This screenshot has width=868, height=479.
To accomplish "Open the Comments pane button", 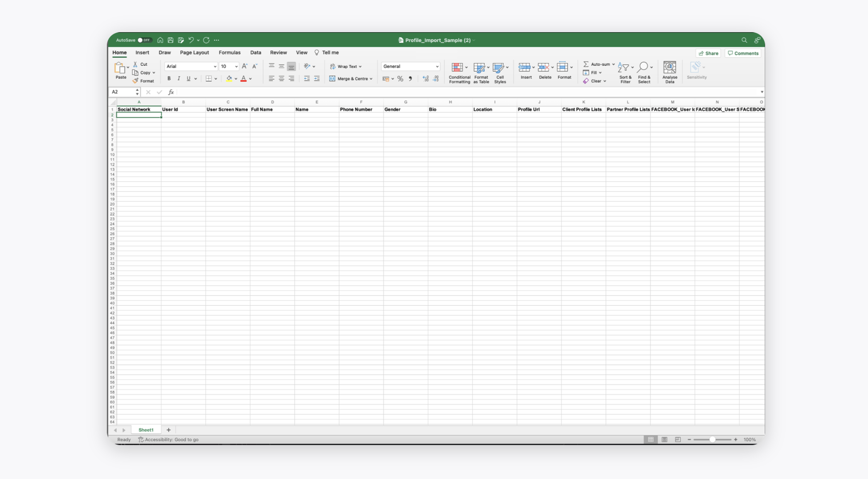I will pos(743,53).
